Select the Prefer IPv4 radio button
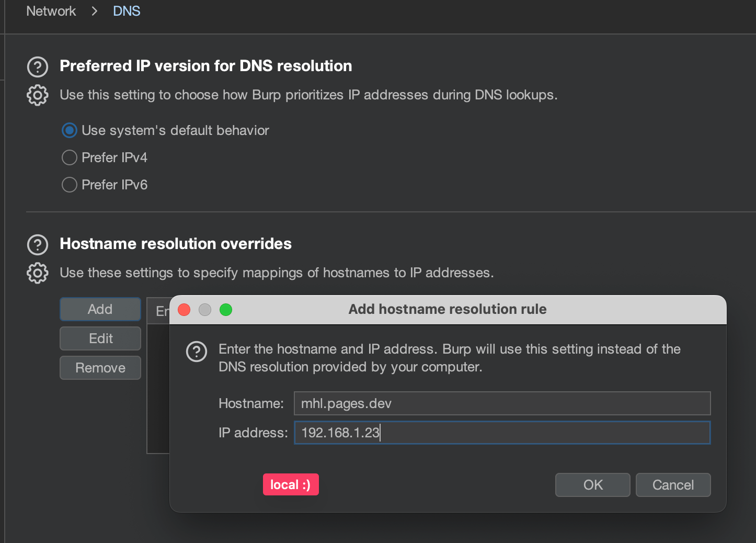Viewport: 756px width, 543px height. (x=69, y=157)
